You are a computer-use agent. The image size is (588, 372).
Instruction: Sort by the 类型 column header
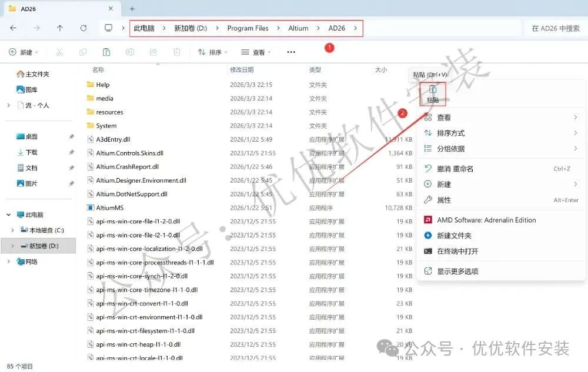[315, 70]
